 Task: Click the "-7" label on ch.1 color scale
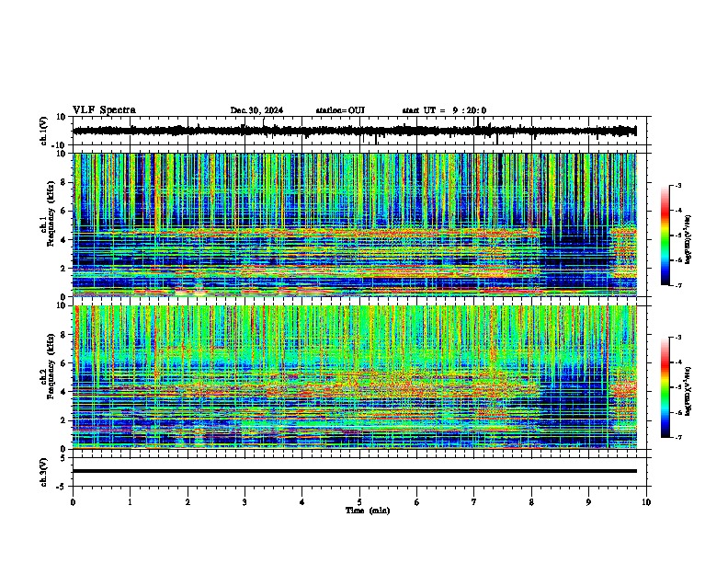(x=677, y=285)
